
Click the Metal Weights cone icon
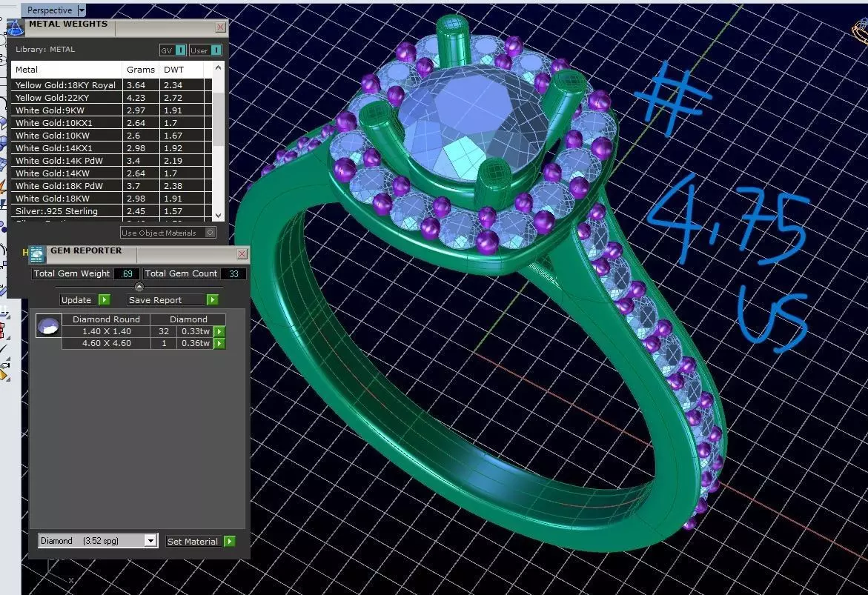(x=14, y=27)
